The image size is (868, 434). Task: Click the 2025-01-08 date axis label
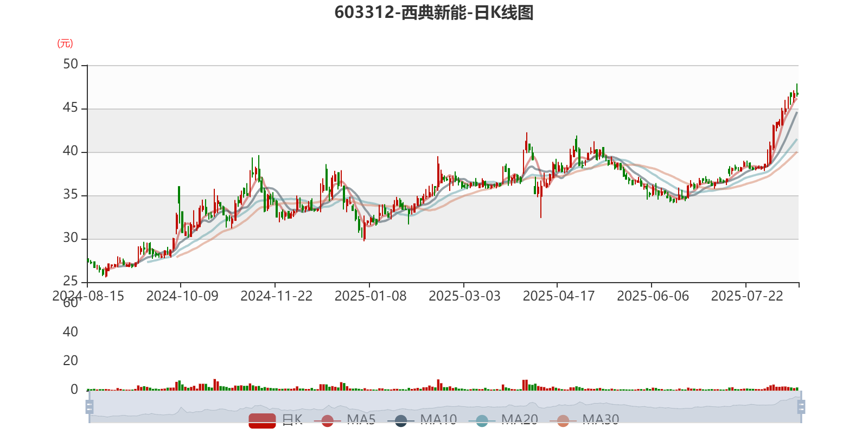pyautogui.click(x=371, y=296)
